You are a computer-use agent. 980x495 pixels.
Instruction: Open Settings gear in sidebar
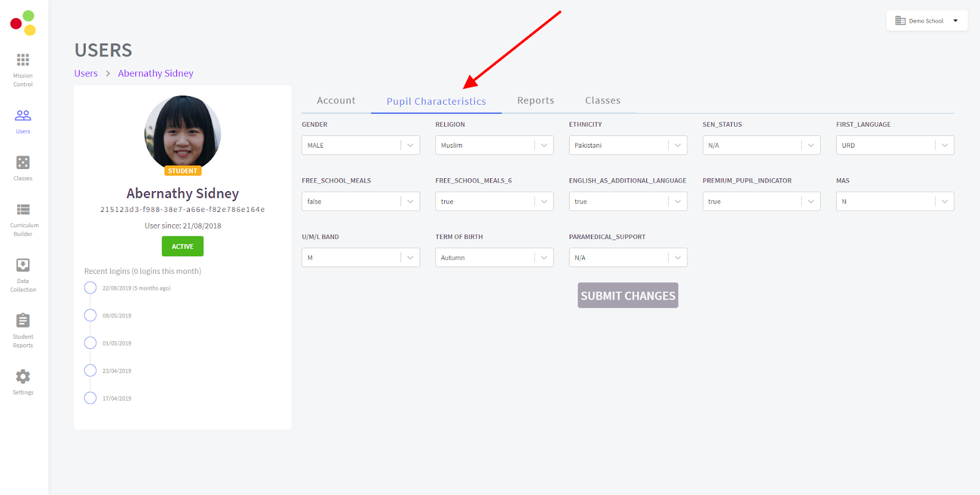(23, 382)
